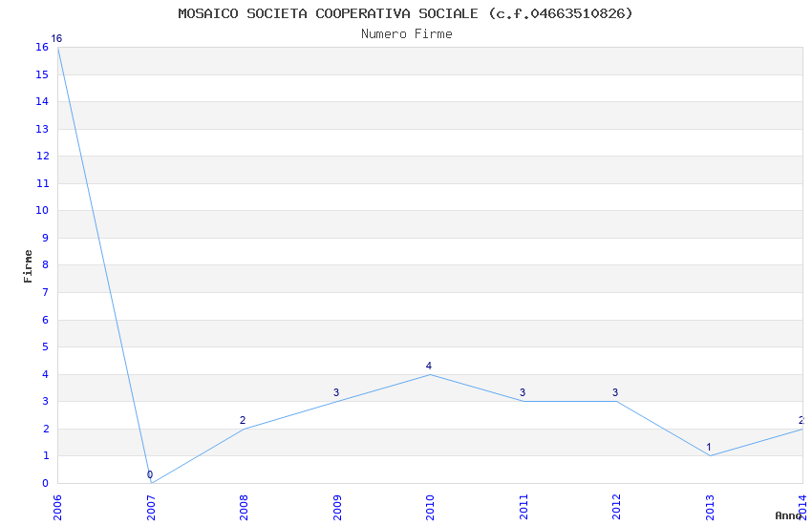Click the Anno x-axis title
This screenshot has width=812, height=525.
(788, 515)
